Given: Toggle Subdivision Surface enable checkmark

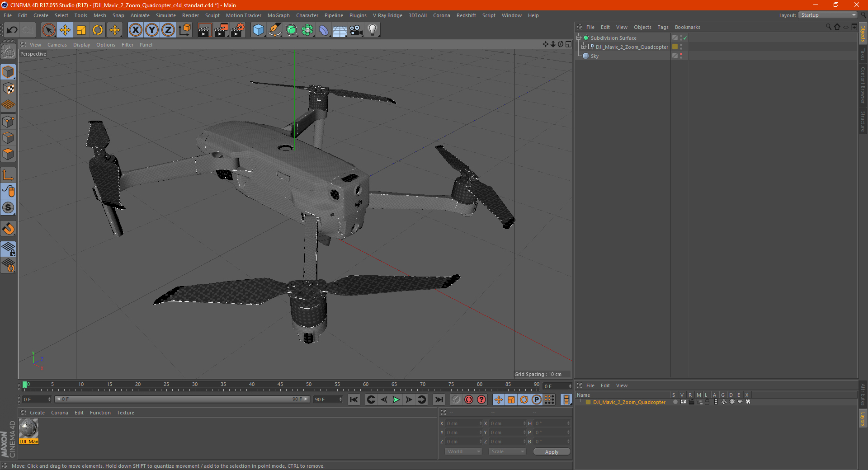Looking at the screenshot, I should [685, 38].
